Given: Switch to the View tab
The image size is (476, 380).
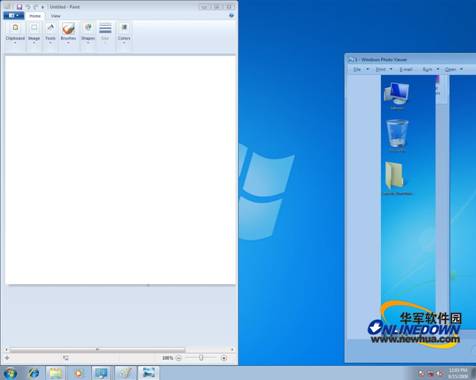Looking at the screenshot, I should [55, 16].
